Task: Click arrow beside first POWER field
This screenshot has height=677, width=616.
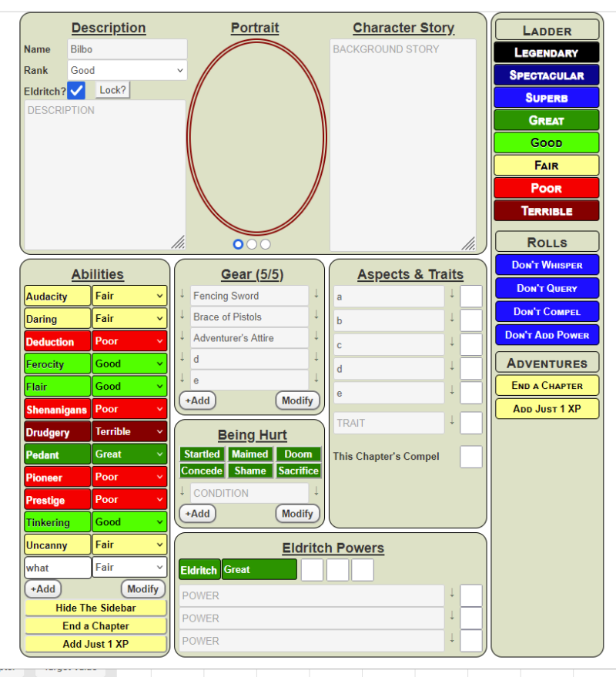Action: pos(452,593)
